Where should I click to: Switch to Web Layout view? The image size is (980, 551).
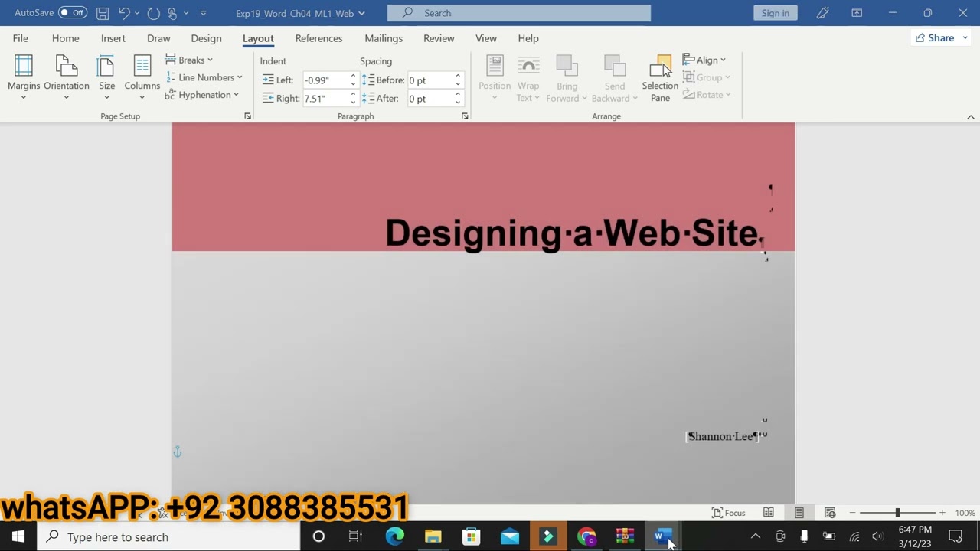830,513
